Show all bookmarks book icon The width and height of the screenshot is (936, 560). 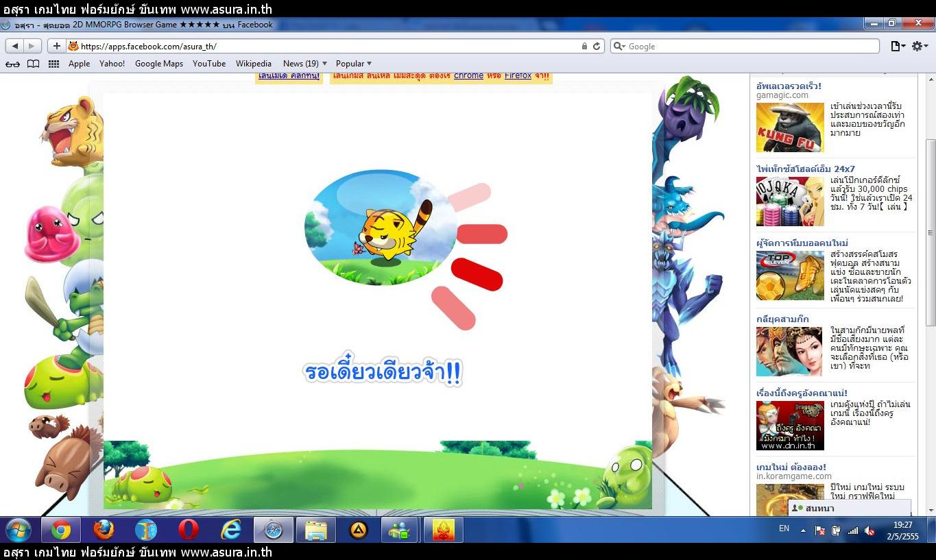pos(33,64)
